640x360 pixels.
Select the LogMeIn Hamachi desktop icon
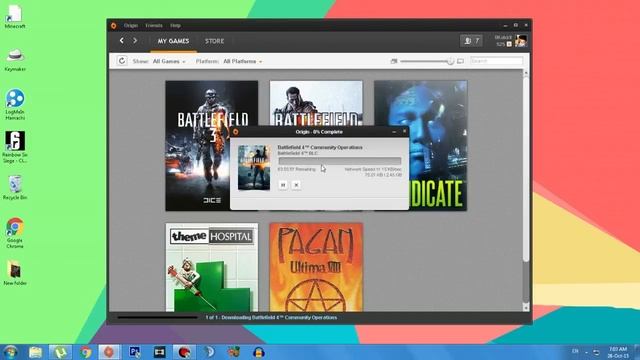pos(15,104)
